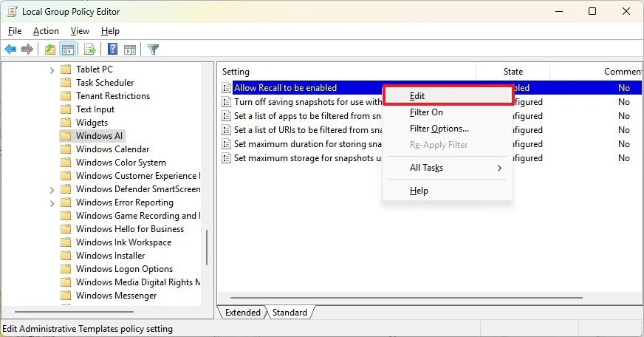Image resolution: width=644 pixels, height=337 pixels.
Task: Click the Task Scheduler folder icon
Action: point(66,83)
